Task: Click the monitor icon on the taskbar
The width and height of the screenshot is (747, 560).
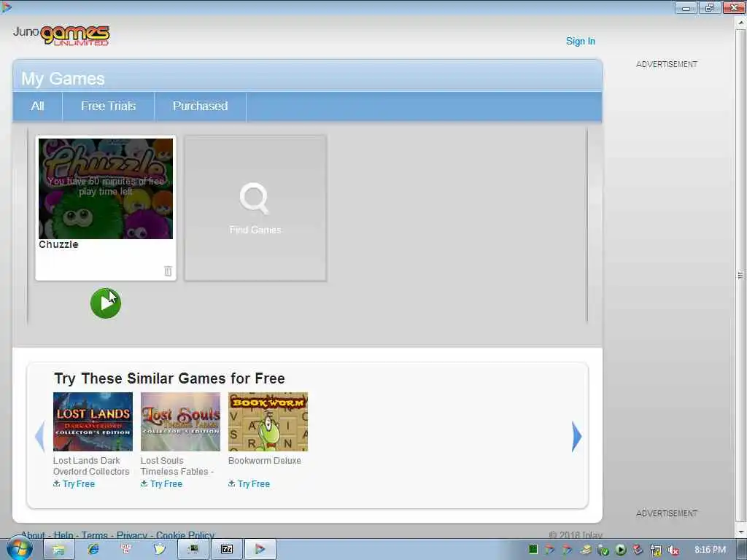Action: coord(193,550)
